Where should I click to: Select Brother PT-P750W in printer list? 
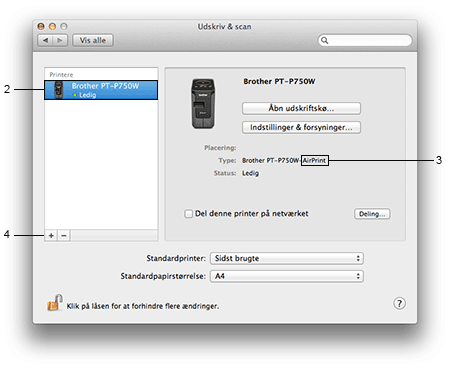(x=101, y=90)
